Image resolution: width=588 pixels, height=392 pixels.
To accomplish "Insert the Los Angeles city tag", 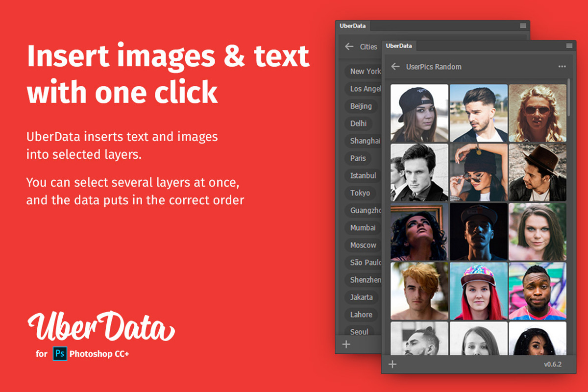I will (363, 89).
